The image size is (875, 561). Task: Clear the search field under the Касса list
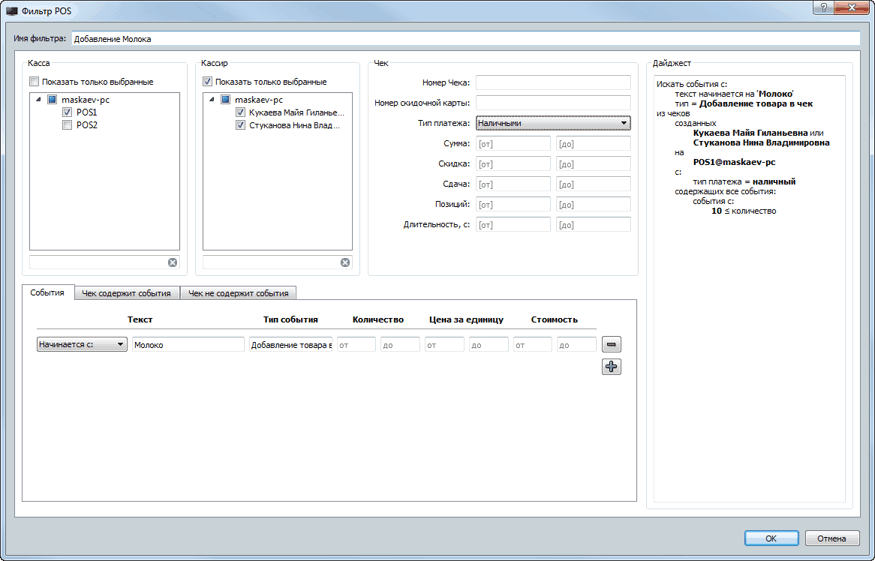click(x=172, y=262)
